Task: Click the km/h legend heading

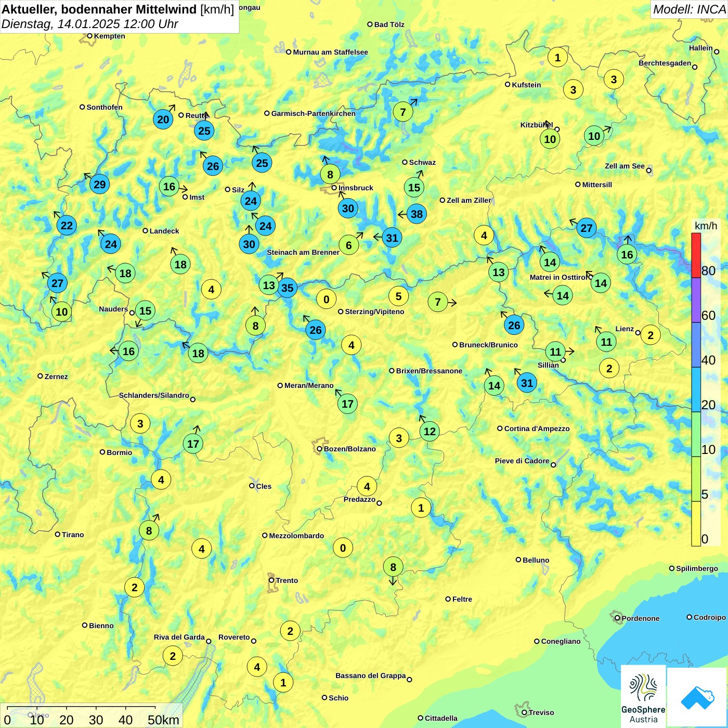Action: tap(706, 226)
